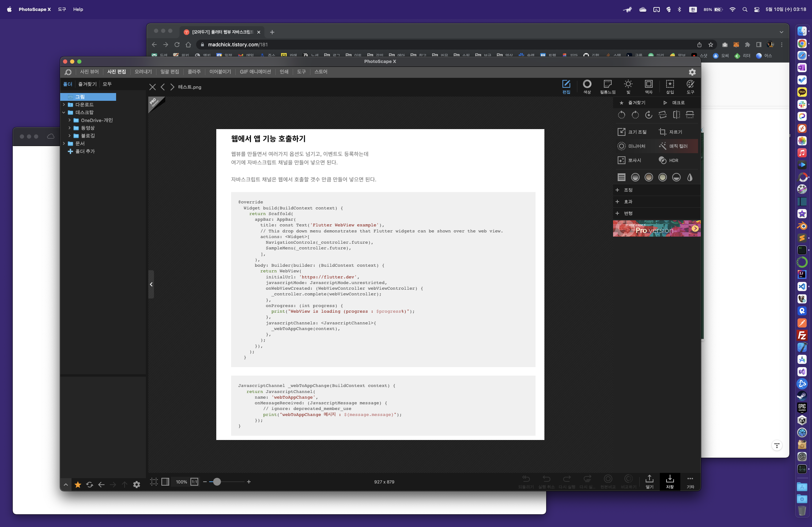Select the 편집 (Edit) tool icon
The height and width of the screenshot is (527, 812).
(x=566, y=87)
